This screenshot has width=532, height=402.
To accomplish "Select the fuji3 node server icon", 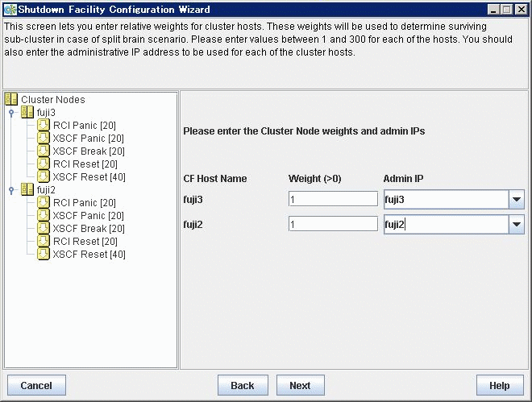I will pos(27,112).
